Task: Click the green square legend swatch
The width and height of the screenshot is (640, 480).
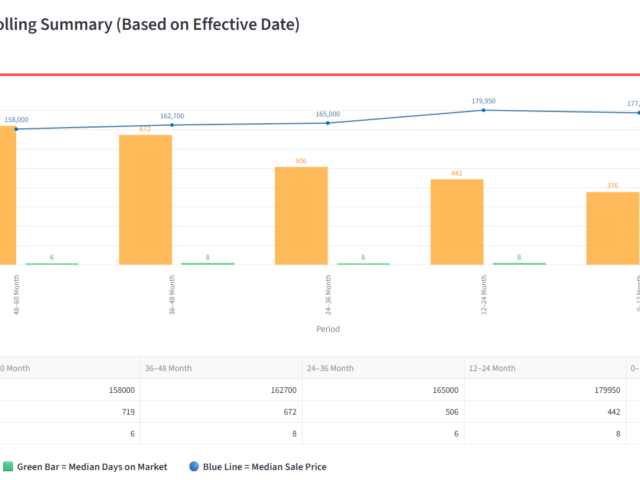Action: [x=8, y=466]
